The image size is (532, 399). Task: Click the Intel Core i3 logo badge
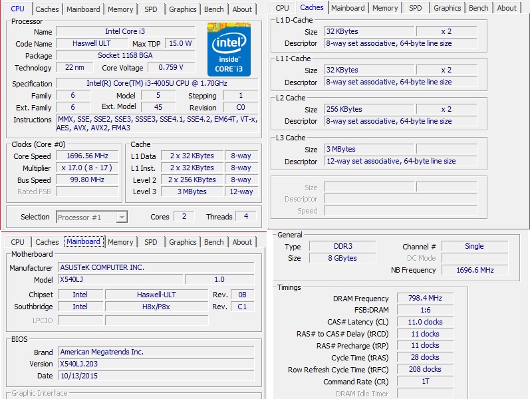click(x=229, y=49)
